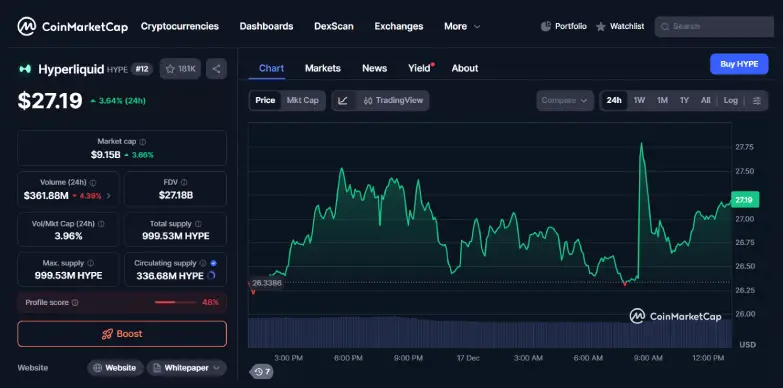Select the 1M time range
The image size is (783, 388).
[x=662, y=100]
